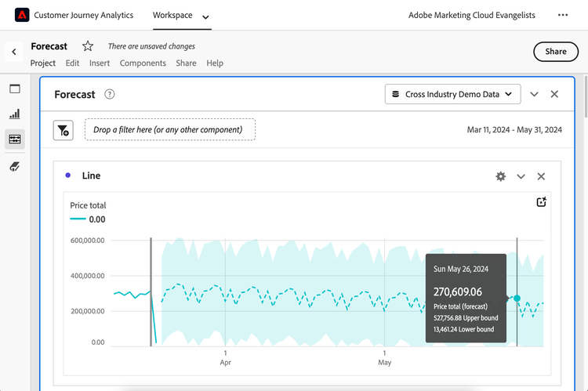Screen dimensions: 588x391
Task: Collapse the Line visualization chevron
Action: pyautogui.click(x=521, y=176)
